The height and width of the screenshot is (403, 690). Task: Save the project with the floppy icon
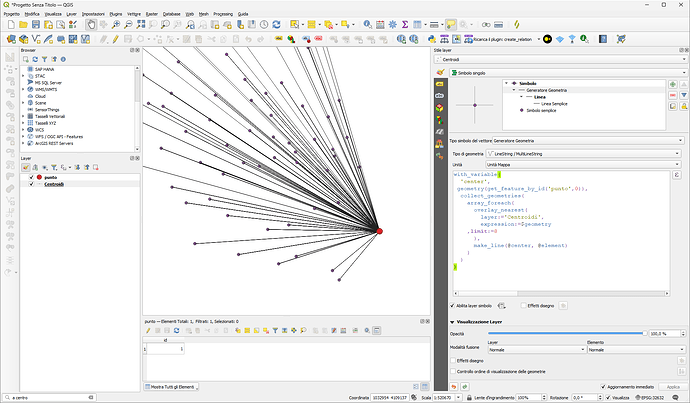coord(36,25)
